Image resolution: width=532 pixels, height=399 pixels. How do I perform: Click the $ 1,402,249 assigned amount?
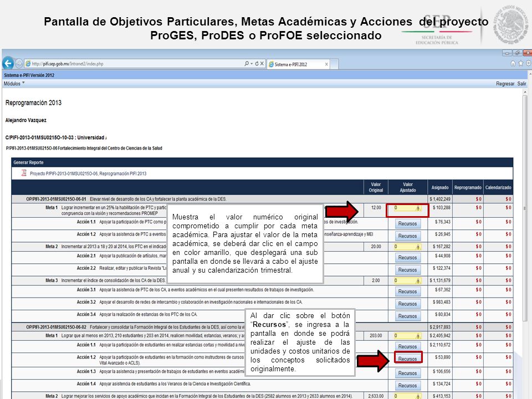[x=440, y=199]
